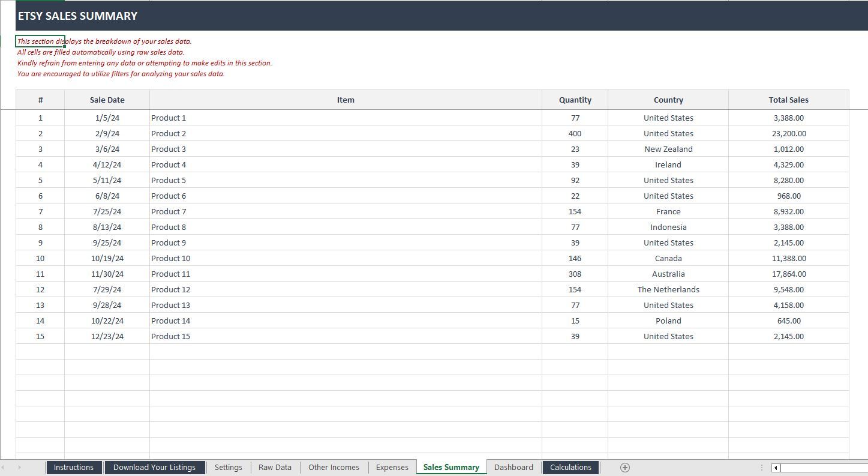868x476 pixels.
Task: Select total sales 4,158.00
Action: 788,306
